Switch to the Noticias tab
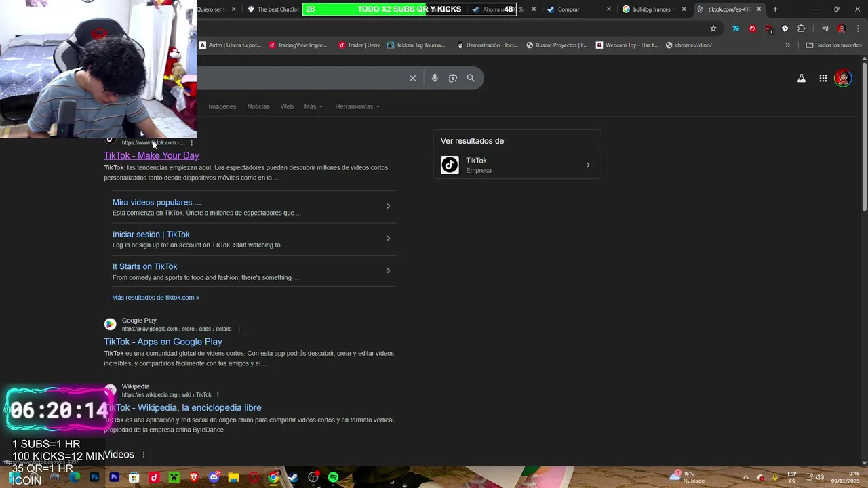This screenshot has height=488, width=868. pyautogui.click(x=258, y=106)
